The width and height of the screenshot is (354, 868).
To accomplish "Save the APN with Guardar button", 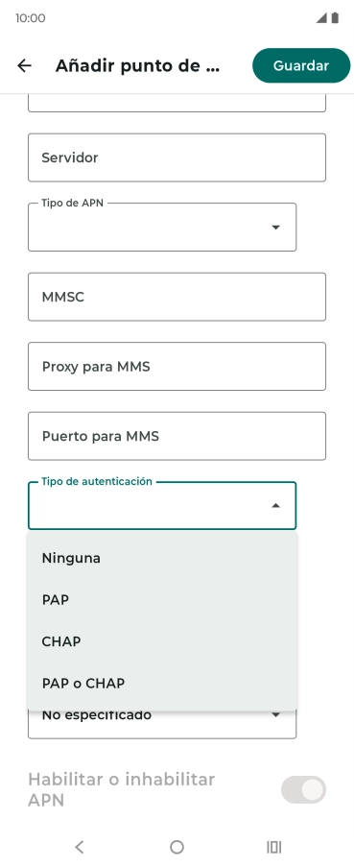I will pos(301,65).
